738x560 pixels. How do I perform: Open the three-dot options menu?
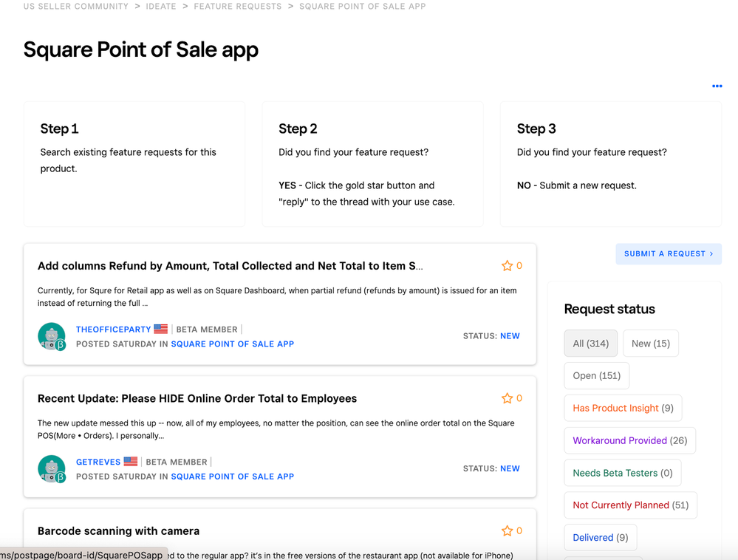point(717,86)
